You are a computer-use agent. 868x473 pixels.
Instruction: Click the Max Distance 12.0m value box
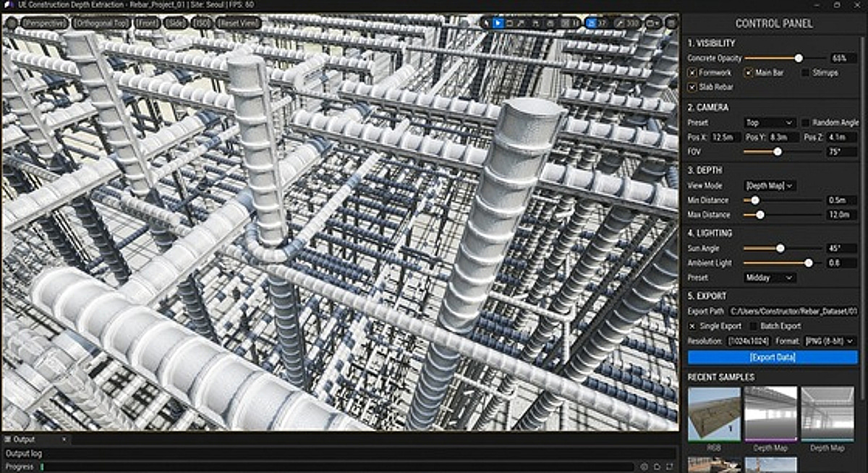(x=842, y=215)
